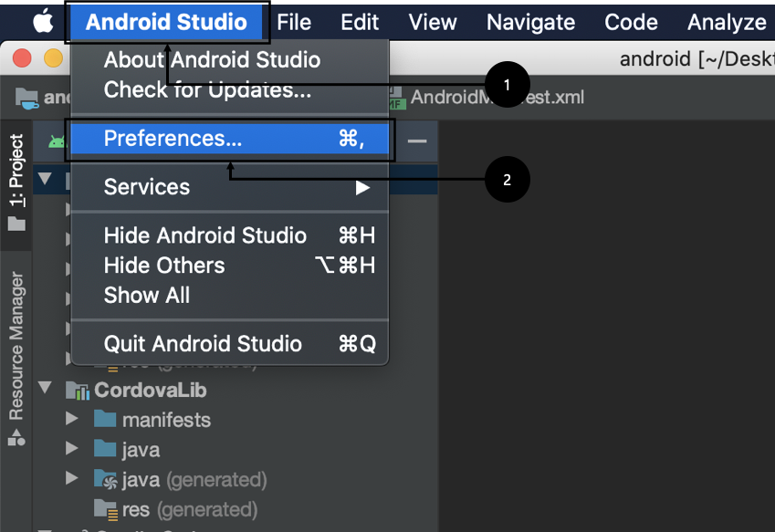Choose Hide Others
775x532 pixels.
pos(230,266)
